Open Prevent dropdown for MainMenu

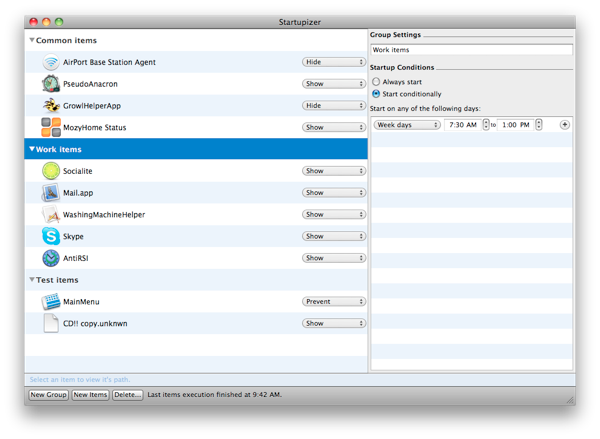[x=334, y=302]
